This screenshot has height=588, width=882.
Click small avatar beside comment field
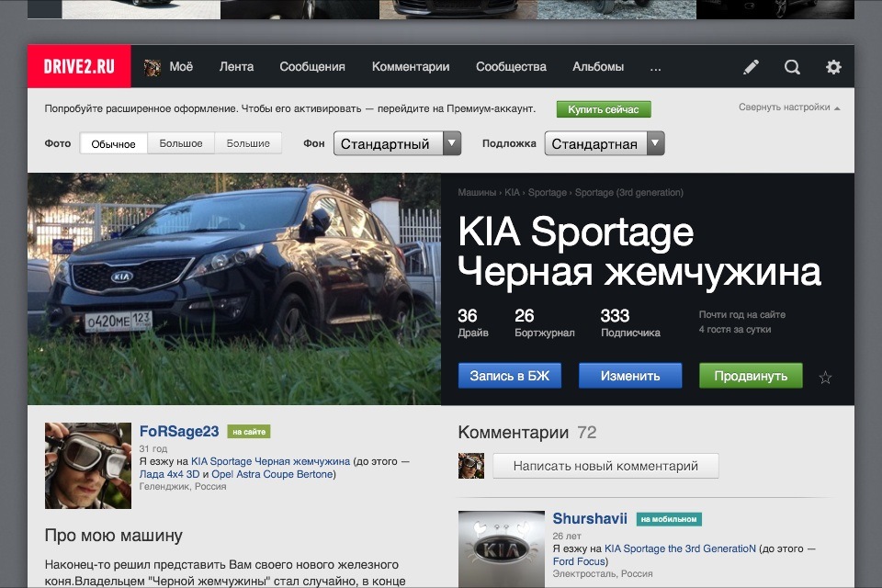(471, 466)
